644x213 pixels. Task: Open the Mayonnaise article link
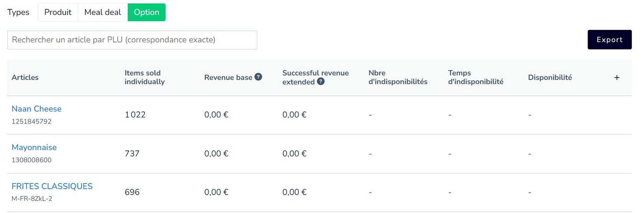(34, 147)
